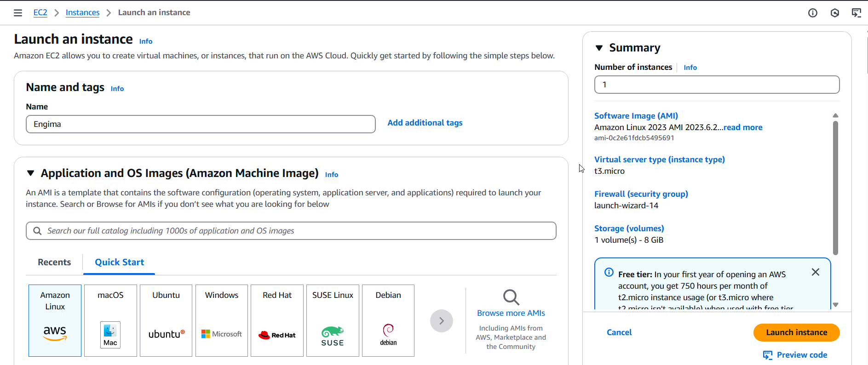The width and height of the screenshot is (868, 365).
Task: Dismiss the Free tier notice with X
Action: pyautogui.click(x=816, y=272)
